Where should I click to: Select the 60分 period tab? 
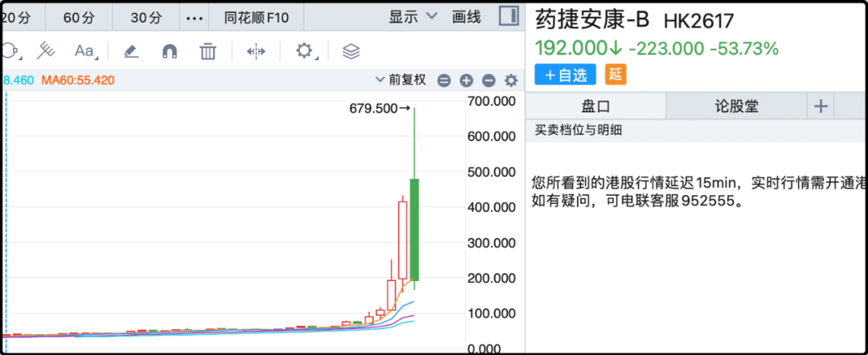(x=78, y=16)
